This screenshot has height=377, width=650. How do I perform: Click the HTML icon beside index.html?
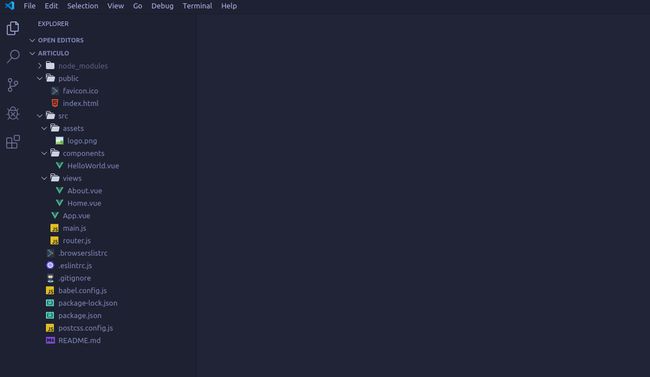[55, 103]
